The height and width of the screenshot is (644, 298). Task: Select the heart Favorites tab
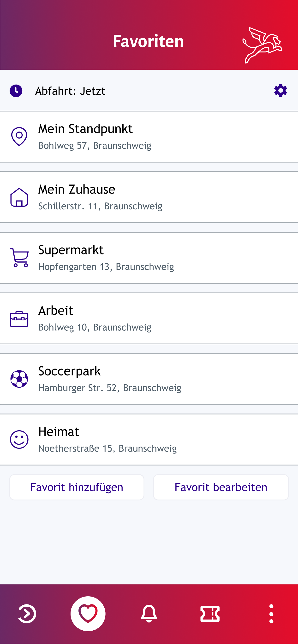[88, 614]
